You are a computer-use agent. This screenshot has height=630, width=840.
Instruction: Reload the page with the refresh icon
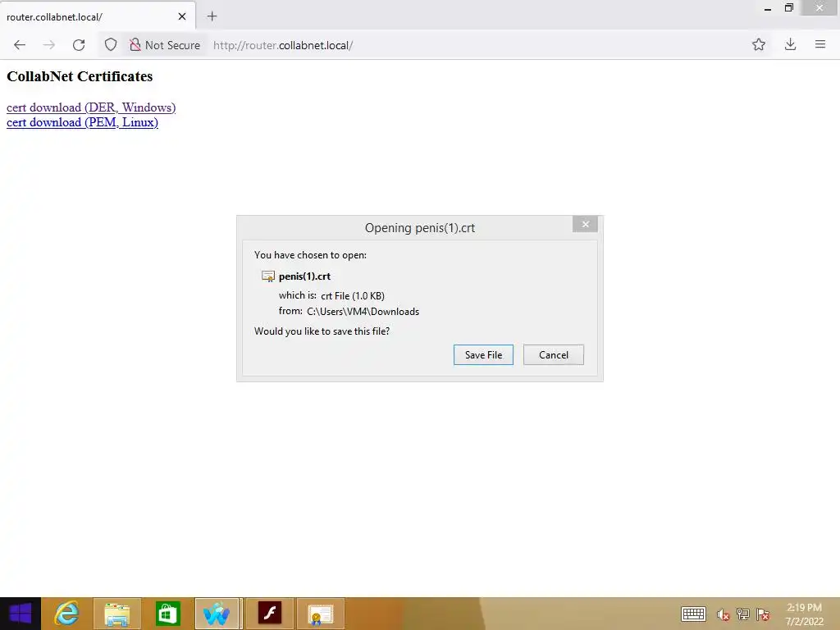(x=79, y=45)
